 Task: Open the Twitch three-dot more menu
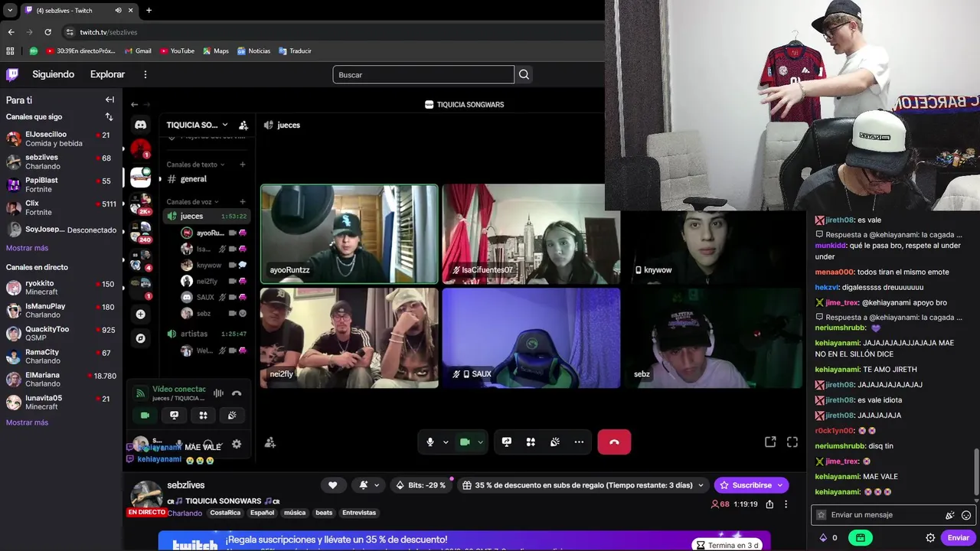145,74
